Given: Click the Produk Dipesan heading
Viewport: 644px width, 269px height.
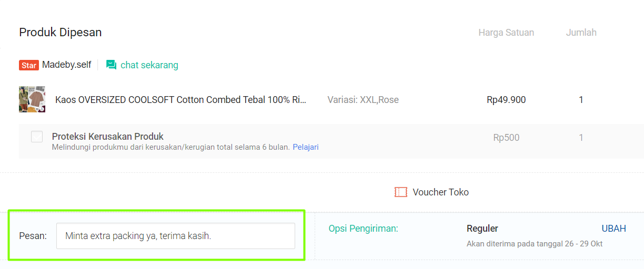Looking at the screenshot, I should pos(61,32).
